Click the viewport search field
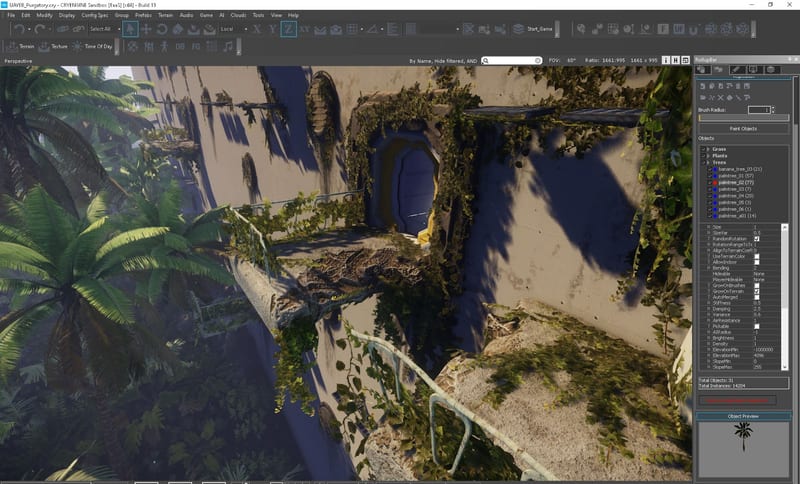800x484 pixels. pos(512,60)
